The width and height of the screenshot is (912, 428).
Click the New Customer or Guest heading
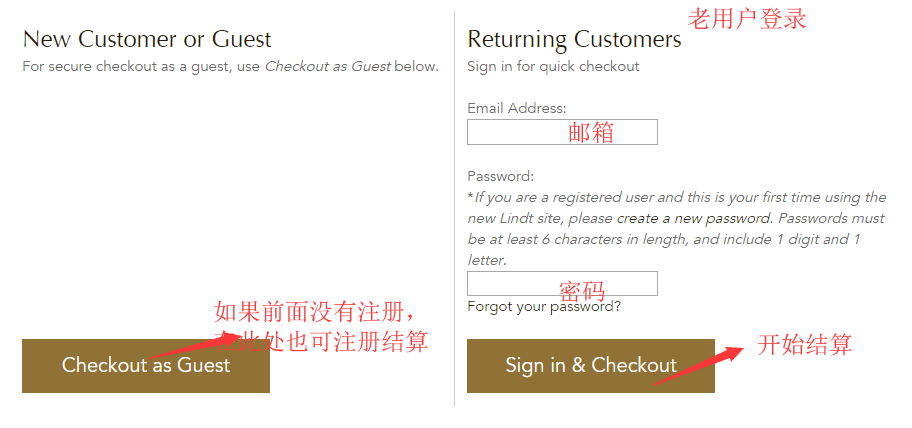coord(147,40)
